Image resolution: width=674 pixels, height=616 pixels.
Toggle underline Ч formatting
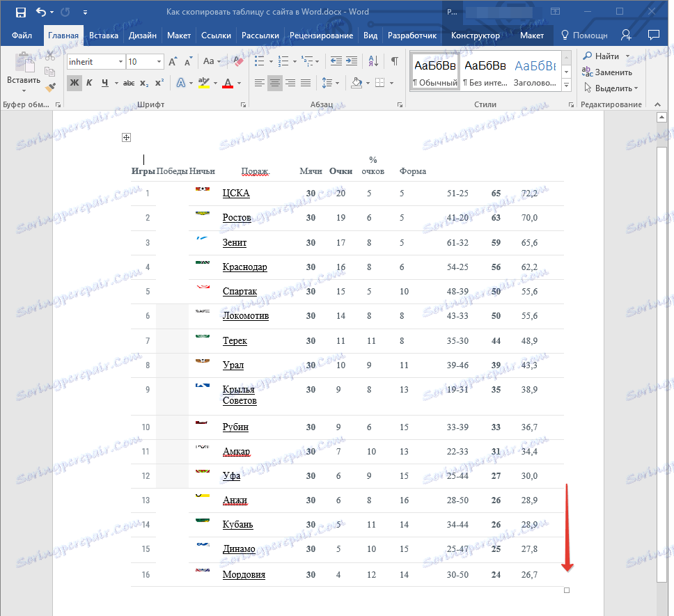105,82
